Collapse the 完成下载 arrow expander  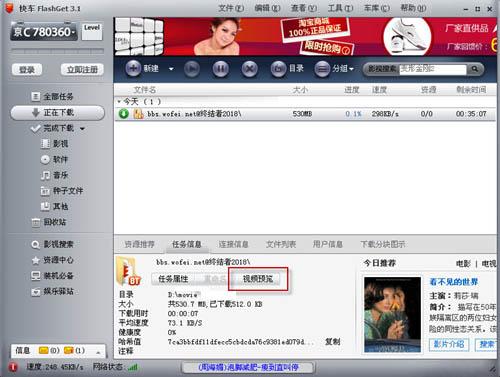82,129
